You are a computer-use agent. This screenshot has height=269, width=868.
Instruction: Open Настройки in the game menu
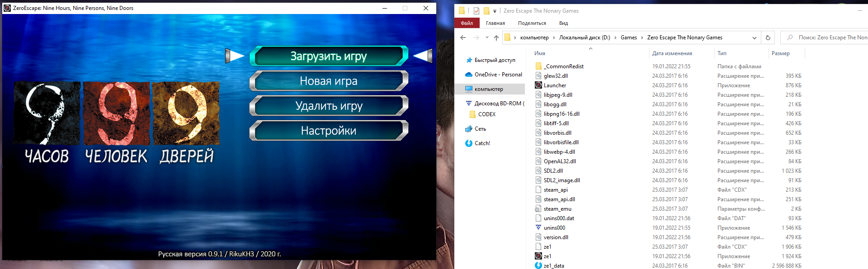pyautogui.click(x=329, y=131)
